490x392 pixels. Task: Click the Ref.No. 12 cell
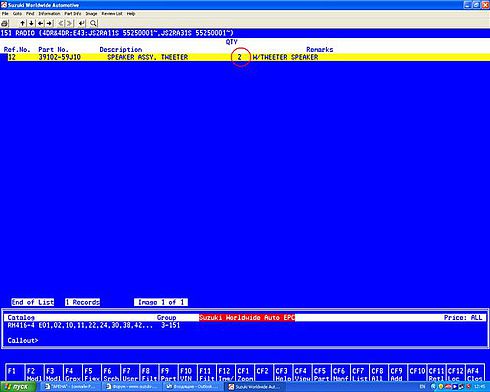pos(12,57)
